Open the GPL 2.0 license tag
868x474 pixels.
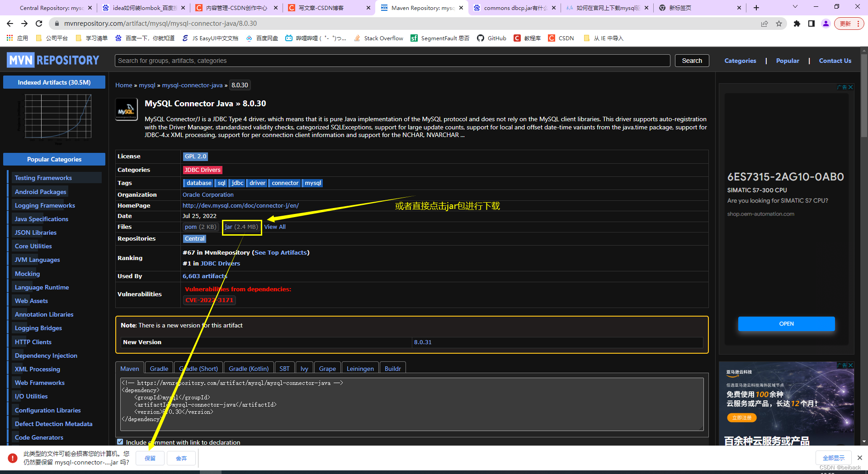[x=195, y=156]
